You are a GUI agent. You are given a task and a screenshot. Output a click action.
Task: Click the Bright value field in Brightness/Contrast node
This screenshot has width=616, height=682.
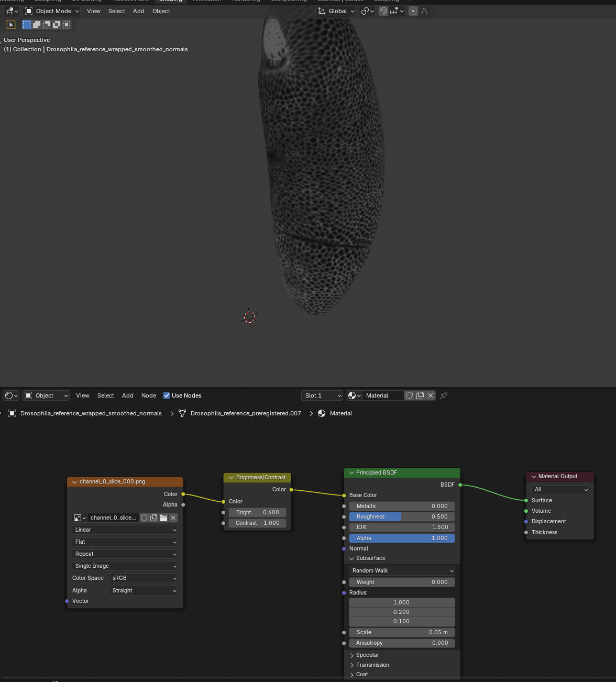click(x=257, y=512)
